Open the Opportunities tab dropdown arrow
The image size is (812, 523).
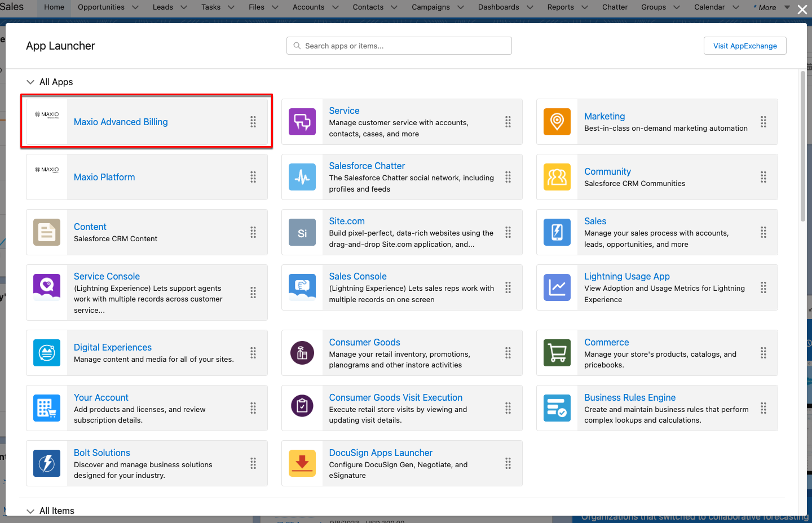[x=135, y=7]
